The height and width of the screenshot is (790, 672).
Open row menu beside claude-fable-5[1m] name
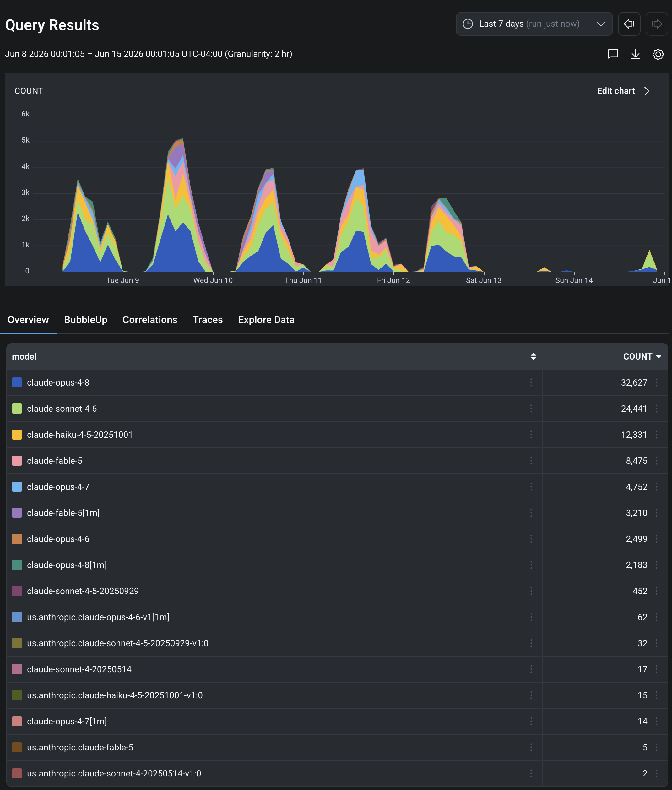click(x=531, y=513)
